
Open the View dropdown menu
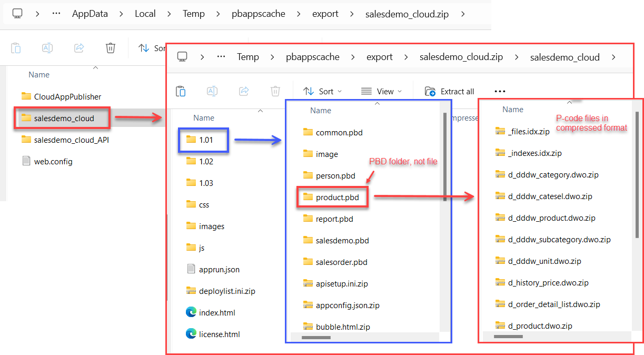[x=382, y=91]
